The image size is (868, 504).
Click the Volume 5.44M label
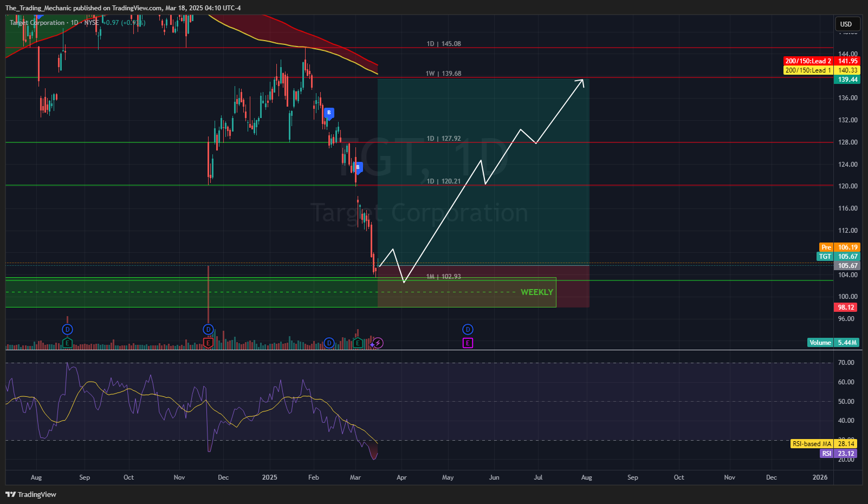pos(833,343)
